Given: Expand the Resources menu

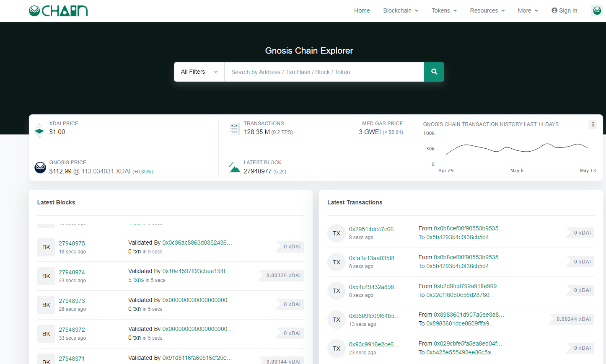Looking at the screenshot, I should click(x=487, y=10).
